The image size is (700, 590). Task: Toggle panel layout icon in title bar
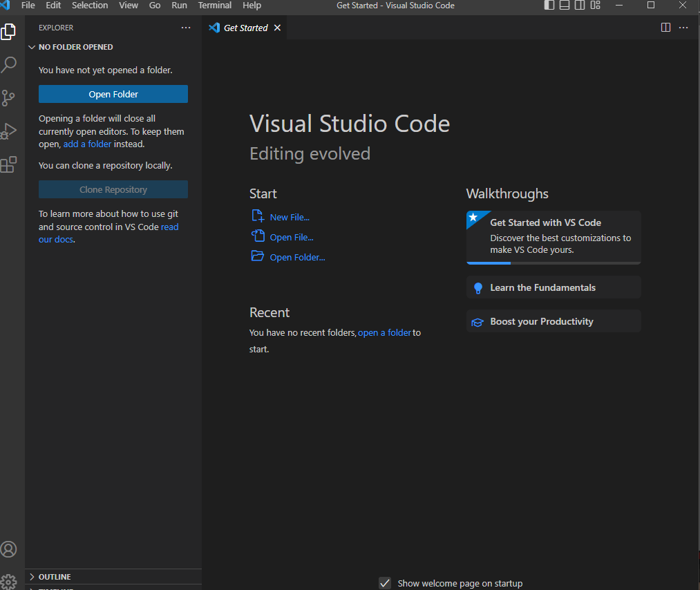pyautogui.click(x=565, y=6)
